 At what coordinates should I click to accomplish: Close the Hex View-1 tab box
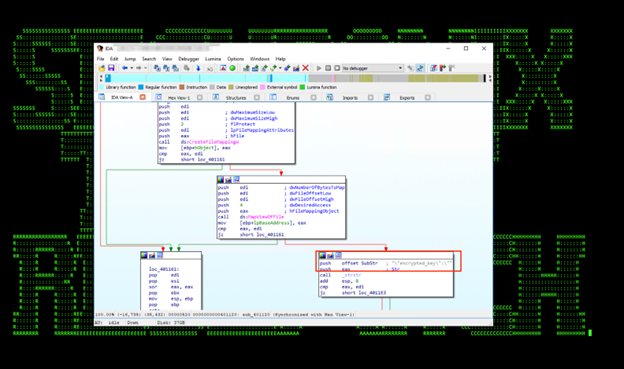pyautogui.click(x=200, y=97)
